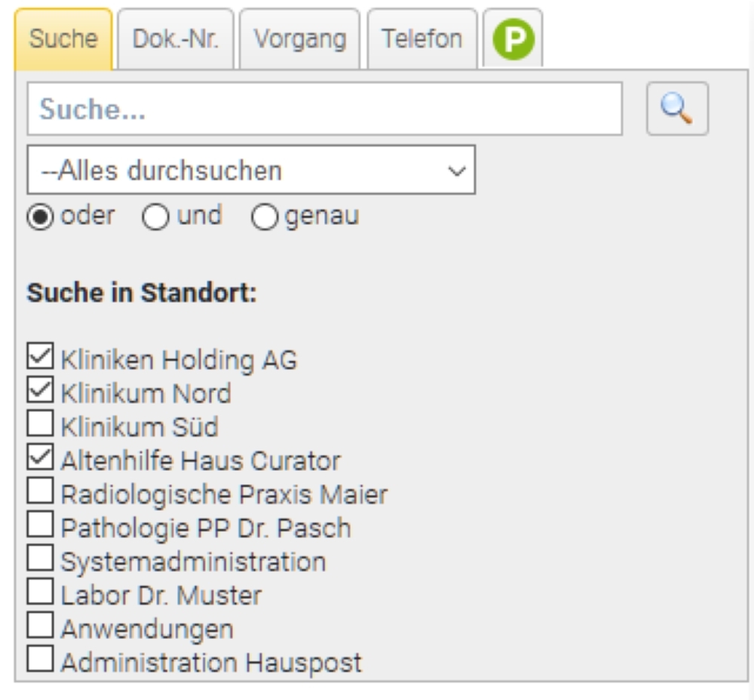Click into the Suche text field
This screenshot has height=700, width=754.
point(324,109)
